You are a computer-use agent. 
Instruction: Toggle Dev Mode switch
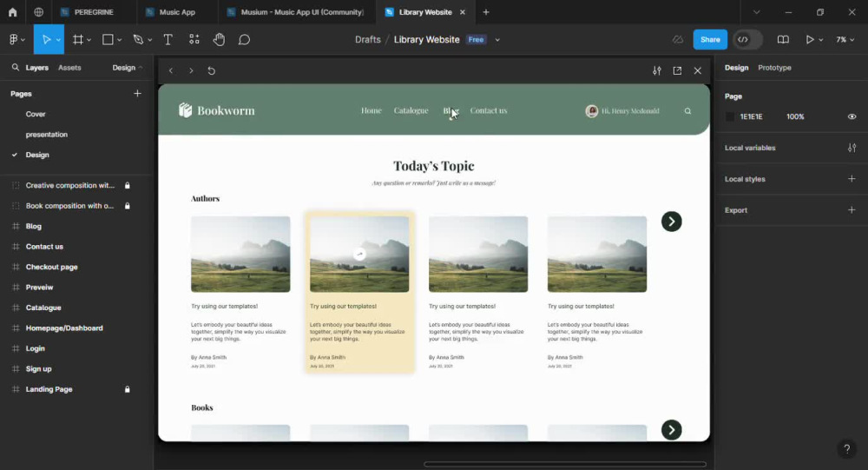[x=748, y=39]
